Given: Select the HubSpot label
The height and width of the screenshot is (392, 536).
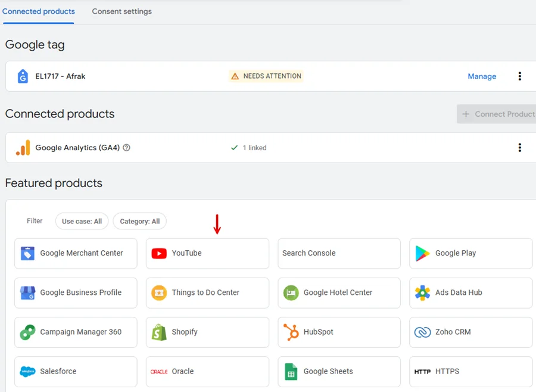Looking at the screenshot, I should tap(318, 332).
